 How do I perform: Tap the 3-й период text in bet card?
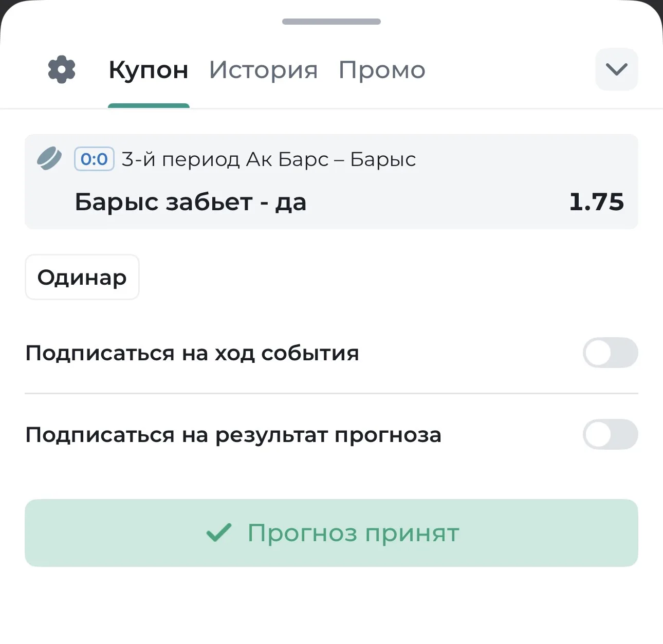click(x=180, y=159)
